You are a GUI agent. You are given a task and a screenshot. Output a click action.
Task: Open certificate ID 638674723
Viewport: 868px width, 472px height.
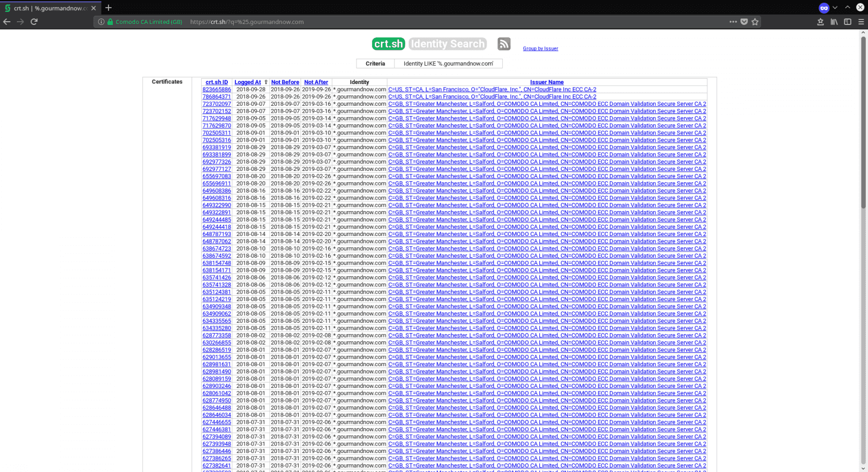[216, 248]
